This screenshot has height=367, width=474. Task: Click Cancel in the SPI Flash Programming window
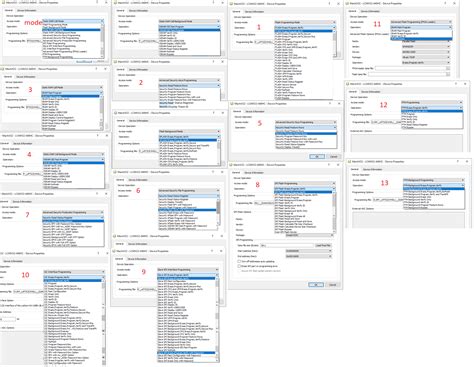click(x=333, y=285)
